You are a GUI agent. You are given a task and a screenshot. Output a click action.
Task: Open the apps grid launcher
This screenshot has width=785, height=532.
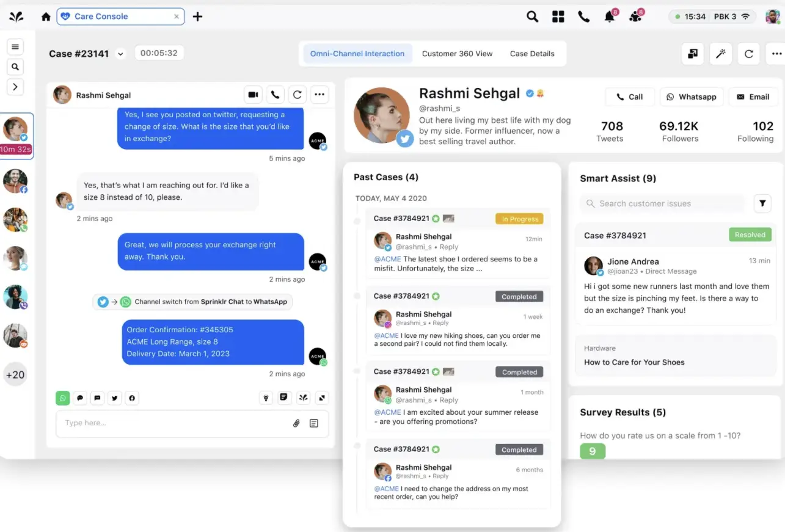[558, 16]
